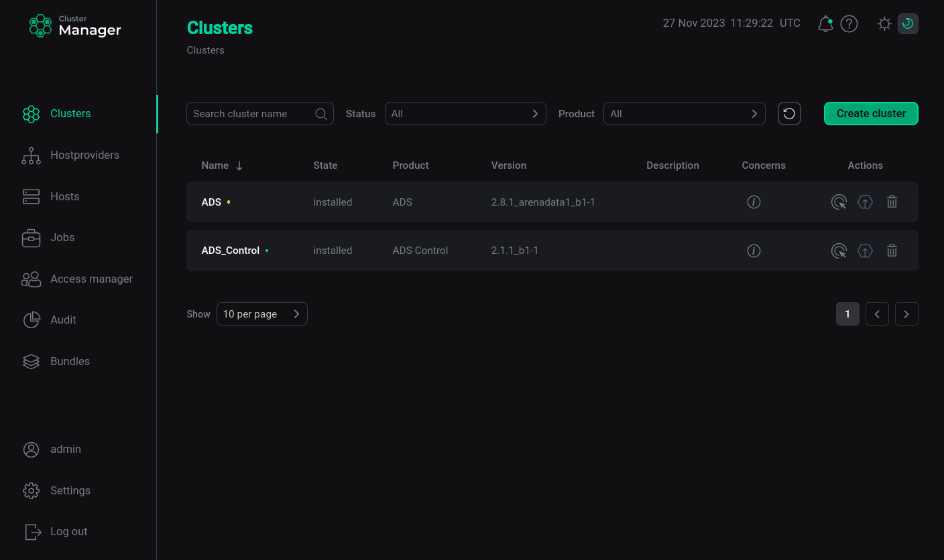Viewport: 944px width, 560px height.
Task: Switch to dark theme moon icon
Action: (908, 24)
